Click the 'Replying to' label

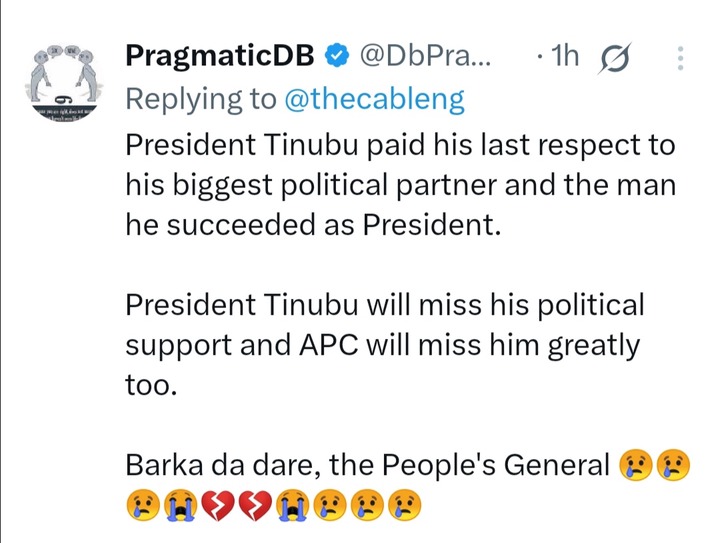point(201,99)
